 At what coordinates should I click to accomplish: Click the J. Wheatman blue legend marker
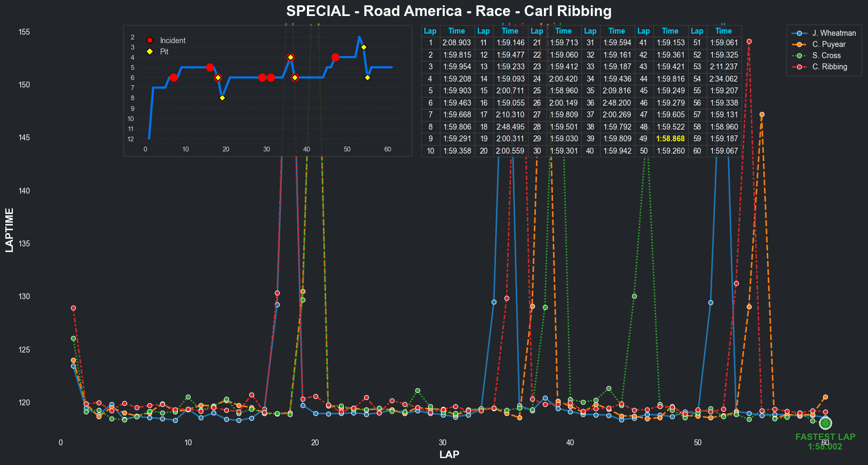click(799, 33)
